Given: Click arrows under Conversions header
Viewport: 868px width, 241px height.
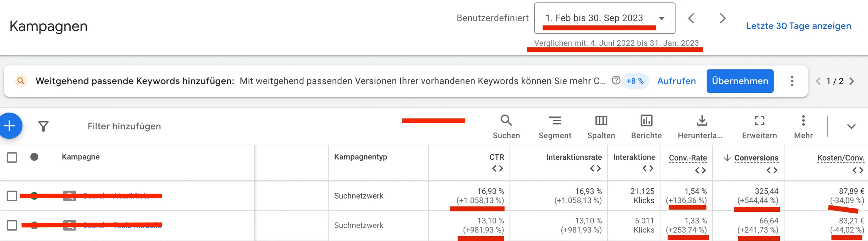Looking at the screenshot, I should tap(772, 171).
